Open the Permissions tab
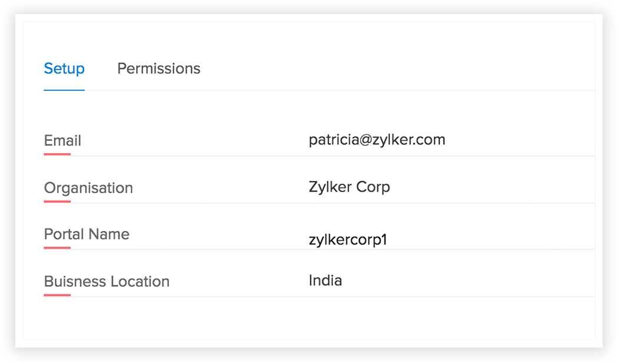 pos(158,69)
